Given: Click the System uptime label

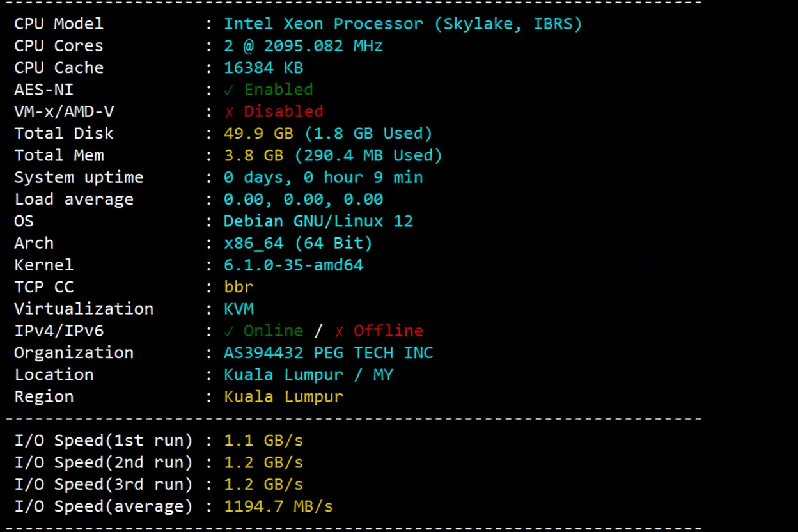Looking at the screenshot, I should (79, 178).
